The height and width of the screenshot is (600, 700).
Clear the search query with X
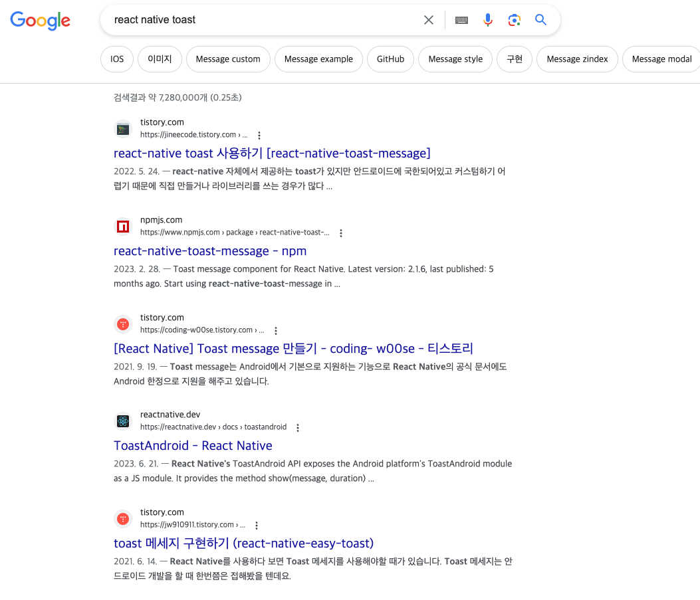tap(429, 20)
